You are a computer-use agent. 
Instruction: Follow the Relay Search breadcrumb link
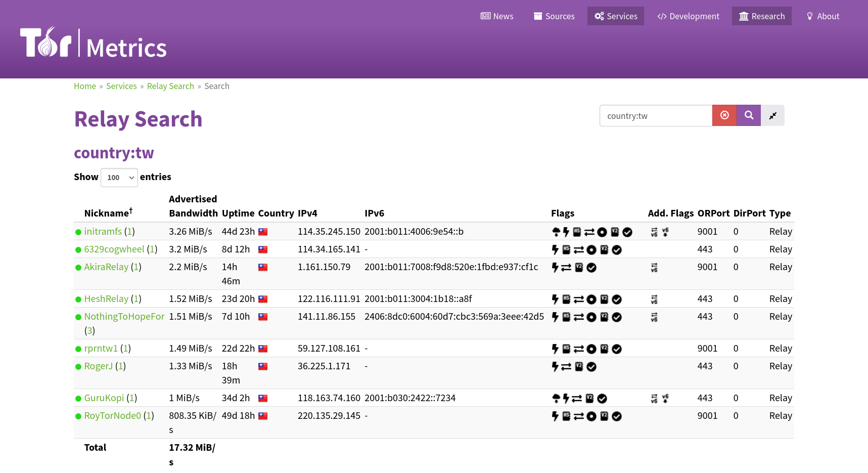click(170, 86)
